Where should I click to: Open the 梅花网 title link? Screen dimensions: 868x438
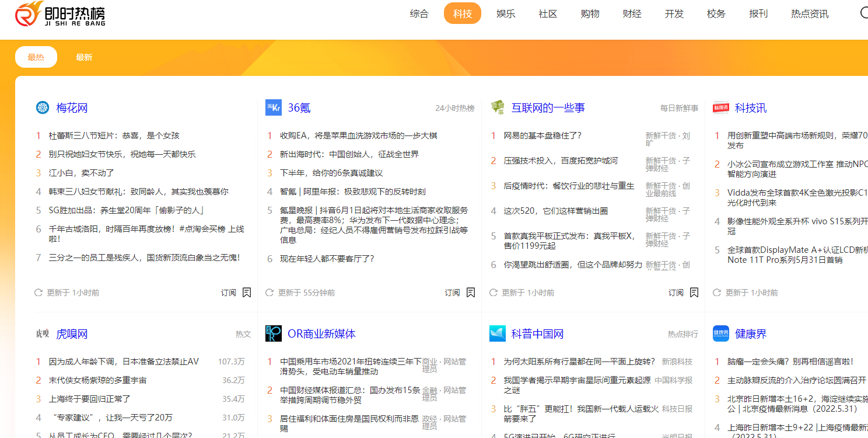pos(72,108)
